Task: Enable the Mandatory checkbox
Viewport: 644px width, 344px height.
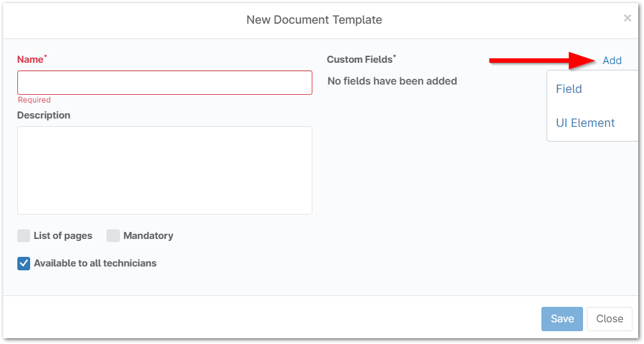Action: click(x=113, y=236)
